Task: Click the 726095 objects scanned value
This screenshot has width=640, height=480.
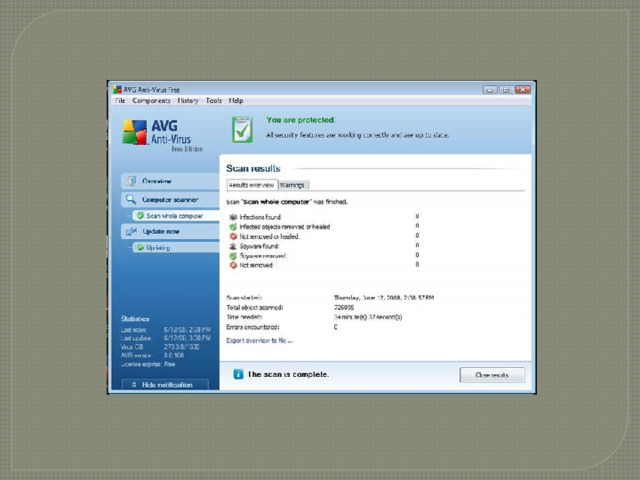Action: coord(344,307)
